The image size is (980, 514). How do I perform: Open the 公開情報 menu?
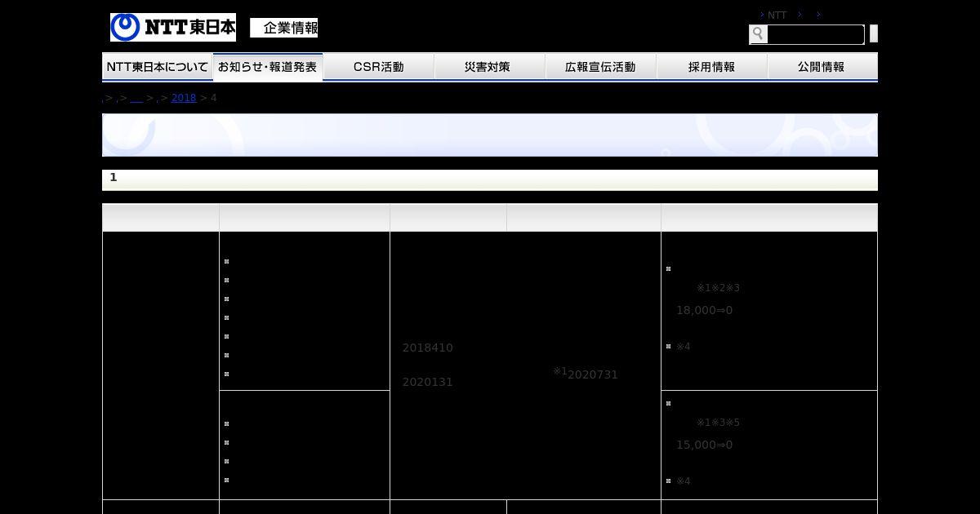click(822, 67)
